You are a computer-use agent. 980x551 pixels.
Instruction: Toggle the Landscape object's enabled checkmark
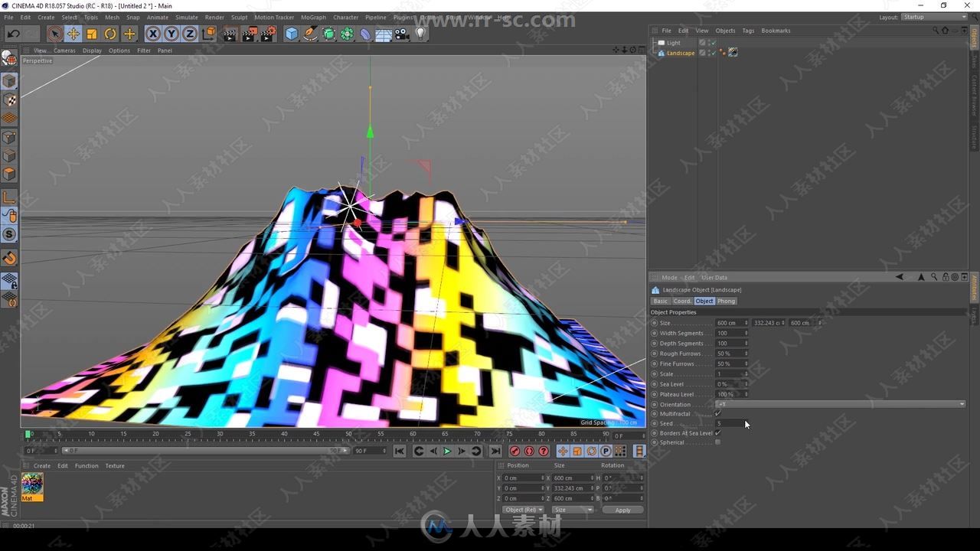[714, 53]
